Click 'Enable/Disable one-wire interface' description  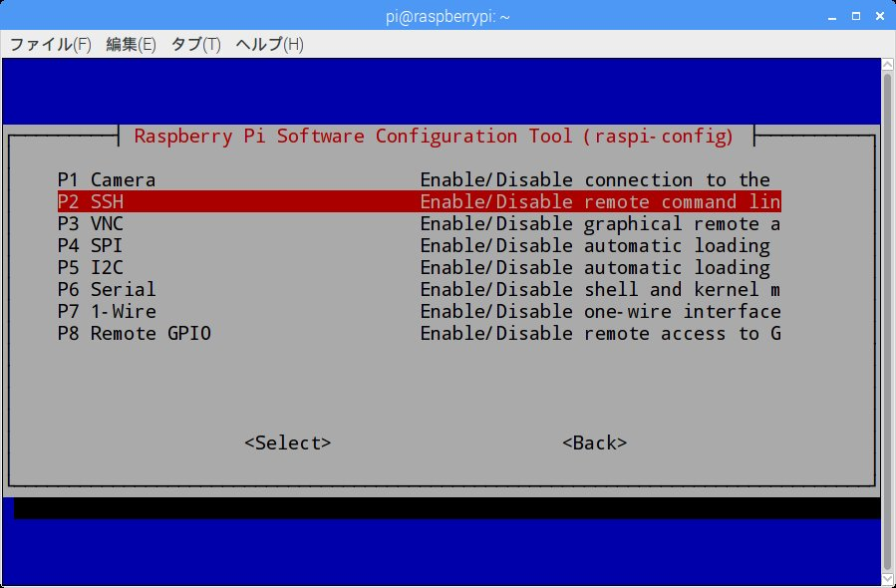[600, 311]
